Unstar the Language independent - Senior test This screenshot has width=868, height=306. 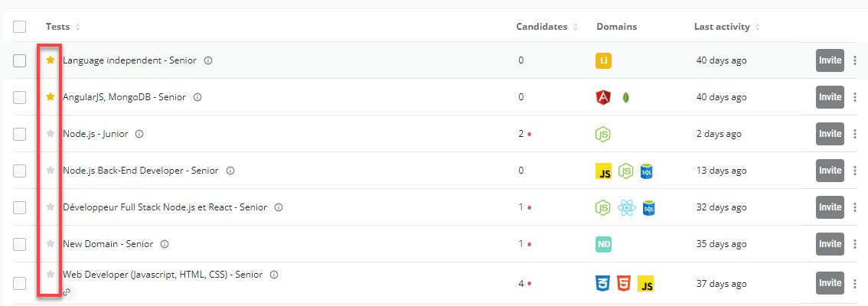click(51, 60)
